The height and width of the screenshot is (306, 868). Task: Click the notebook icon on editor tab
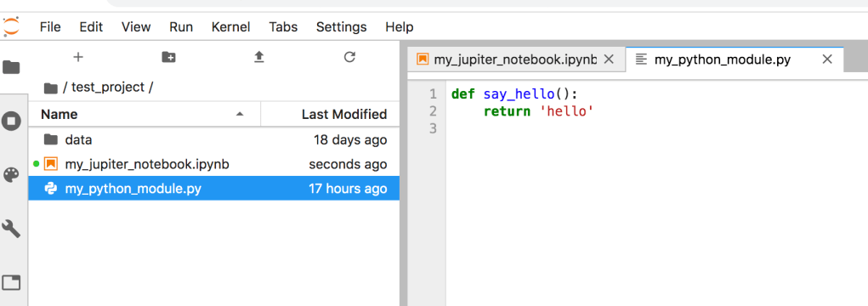point(423,59)
